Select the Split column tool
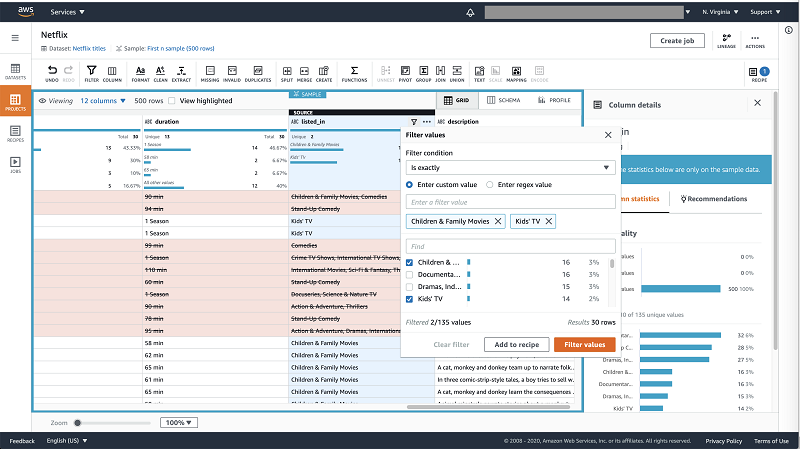800x449 pixels. (287, 73)
